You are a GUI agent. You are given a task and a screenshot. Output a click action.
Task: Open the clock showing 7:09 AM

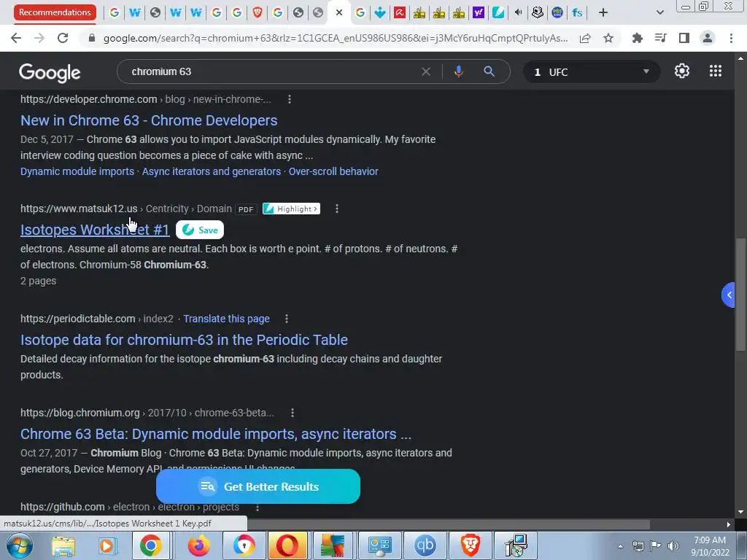[x=710, y=546]
